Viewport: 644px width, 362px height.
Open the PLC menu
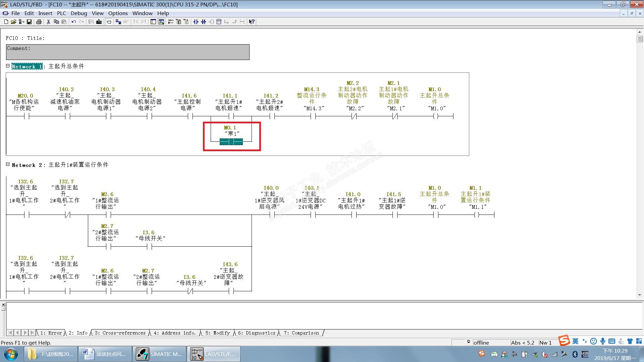pyautogui.click(x=61, y=13)
